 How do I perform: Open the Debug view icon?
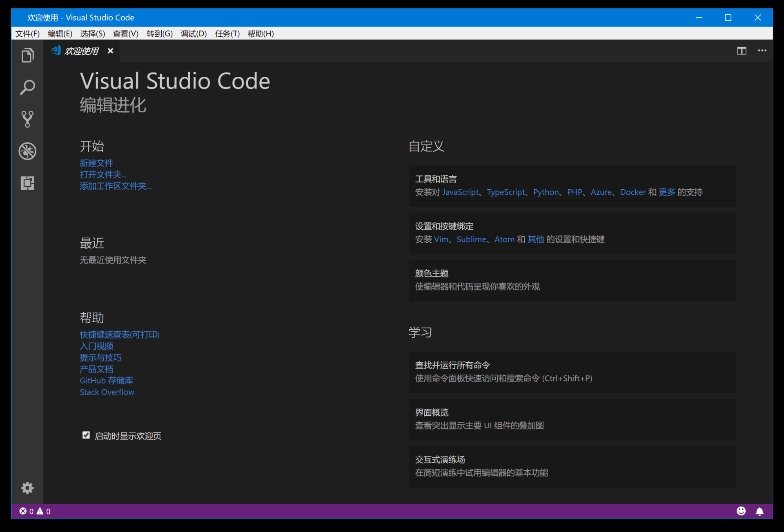click(x=27, y=151)
